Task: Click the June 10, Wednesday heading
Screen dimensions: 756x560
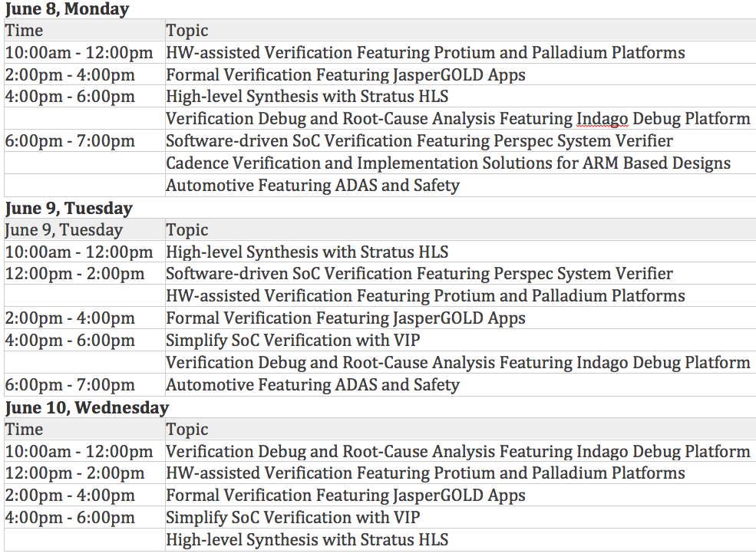Action: 87,407
